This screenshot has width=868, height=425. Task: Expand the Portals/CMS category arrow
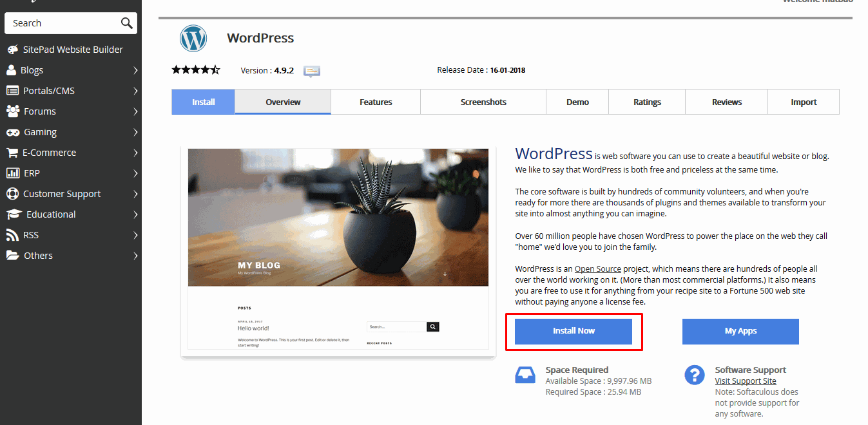coord(135,91)
